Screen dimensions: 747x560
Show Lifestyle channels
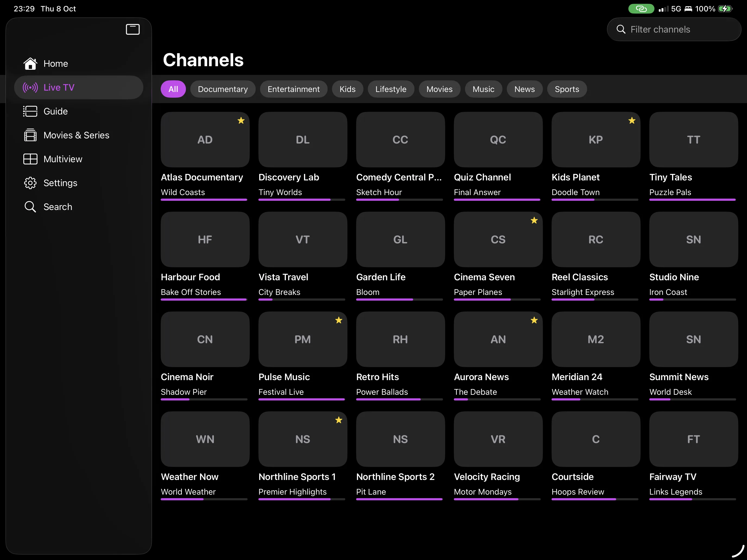coord(391,89)
